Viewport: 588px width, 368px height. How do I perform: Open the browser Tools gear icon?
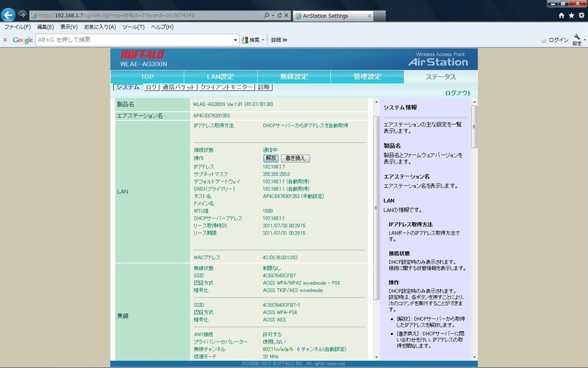point(581,16)
